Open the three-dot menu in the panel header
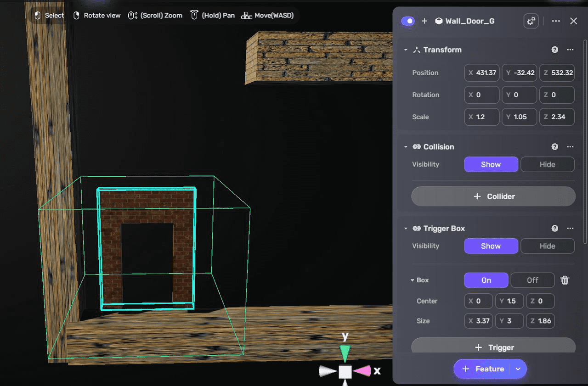The height and width of the screenshot is (386, 588). click(x=556, y=21)
